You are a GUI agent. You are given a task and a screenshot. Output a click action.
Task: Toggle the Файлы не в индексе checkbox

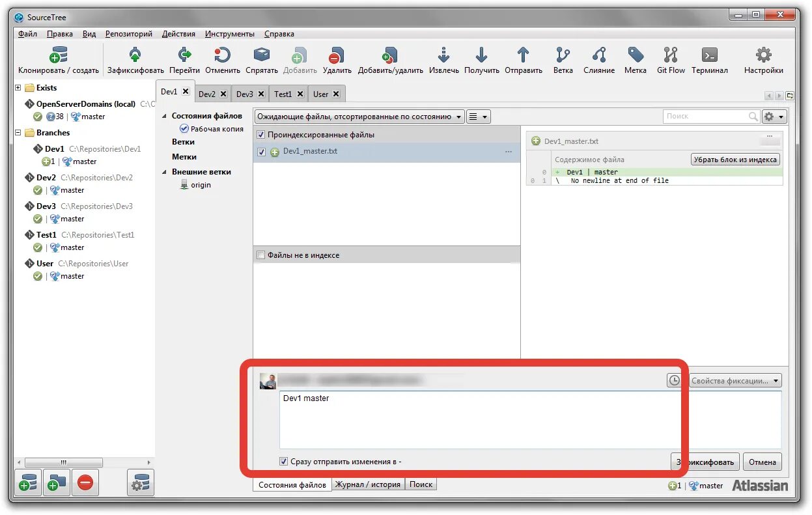(261, 255)
